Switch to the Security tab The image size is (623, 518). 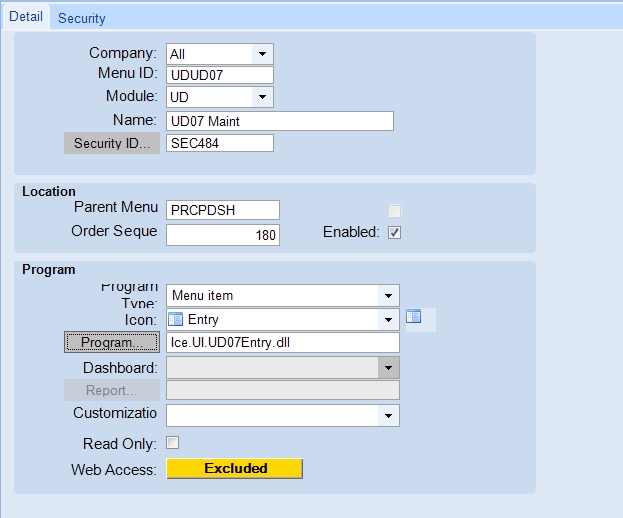pyautogui.click(x=81, y=18)
